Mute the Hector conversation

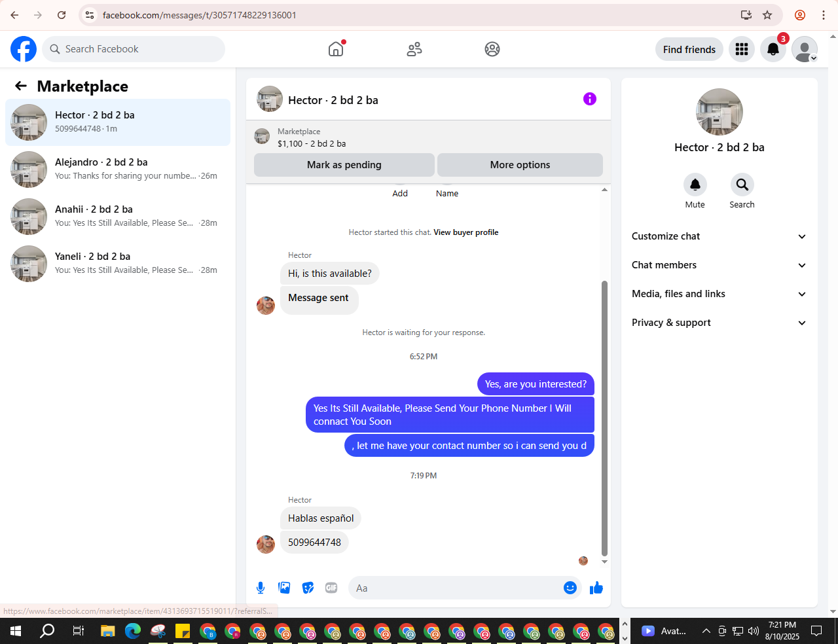pyautogui.click(x=695, y=185)
